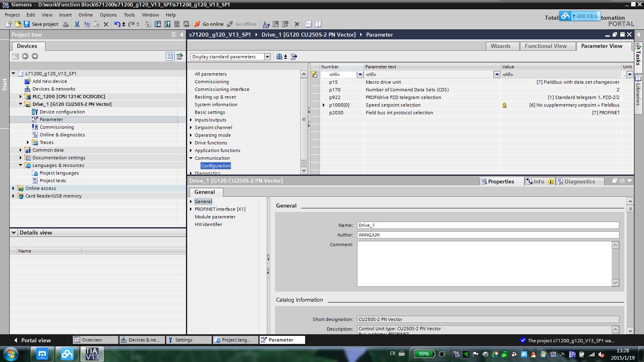Image resolution: width=644 pixels, height=362 pixels.
Task: Click the Author field containing WANGJUN
Action: click(x=488, y=235)
